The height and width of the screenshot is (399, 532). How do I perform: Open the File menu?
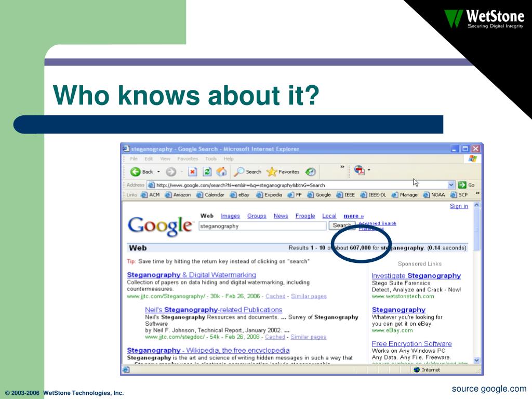point(134,158)
